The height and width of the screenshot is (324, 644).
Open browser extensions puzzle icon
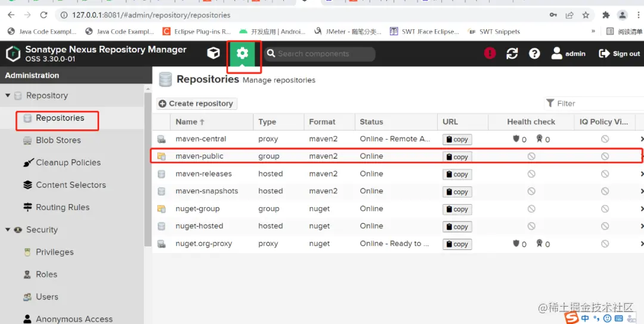606,15
